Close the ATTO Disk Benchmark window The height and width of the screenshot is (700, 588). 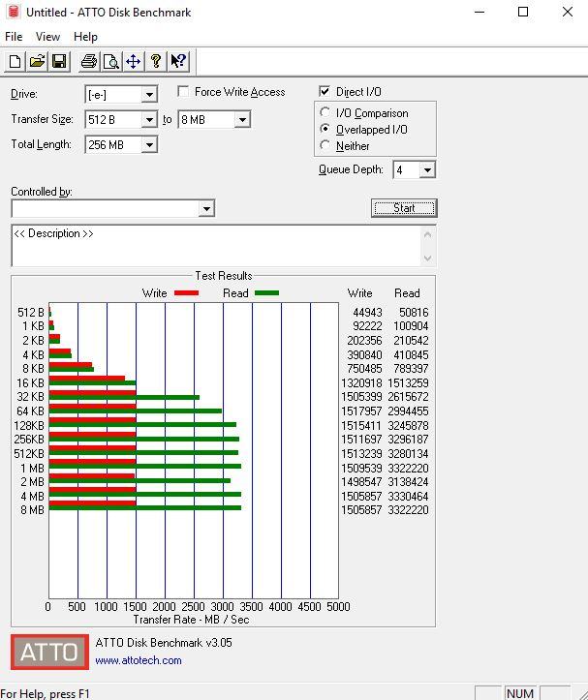tap(568, 12)
